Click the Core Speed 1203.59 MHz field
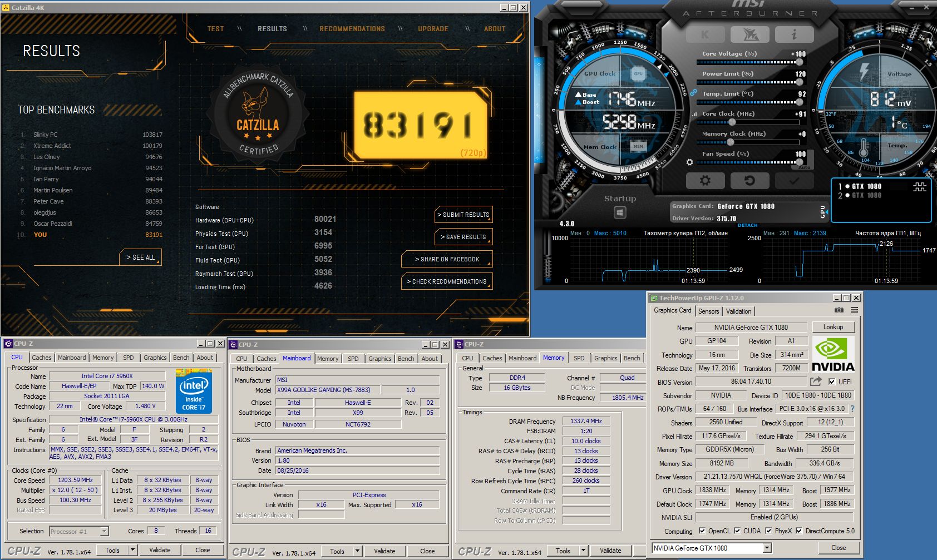937x560 pixels. [x=76, y=480]
